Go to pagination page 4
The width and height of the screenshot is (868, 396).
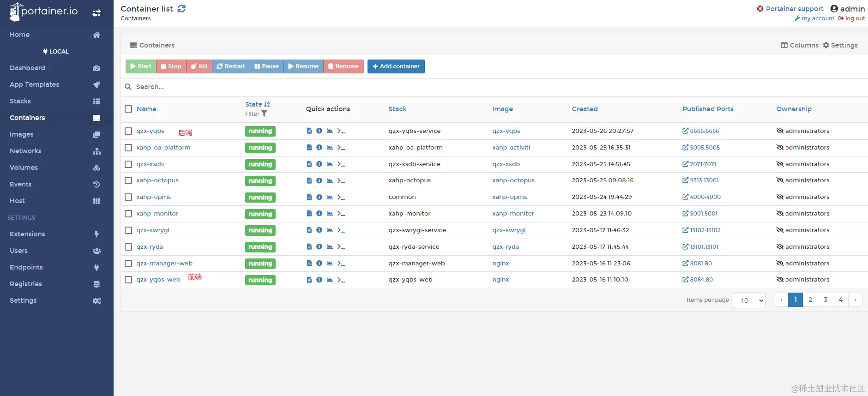841,300
